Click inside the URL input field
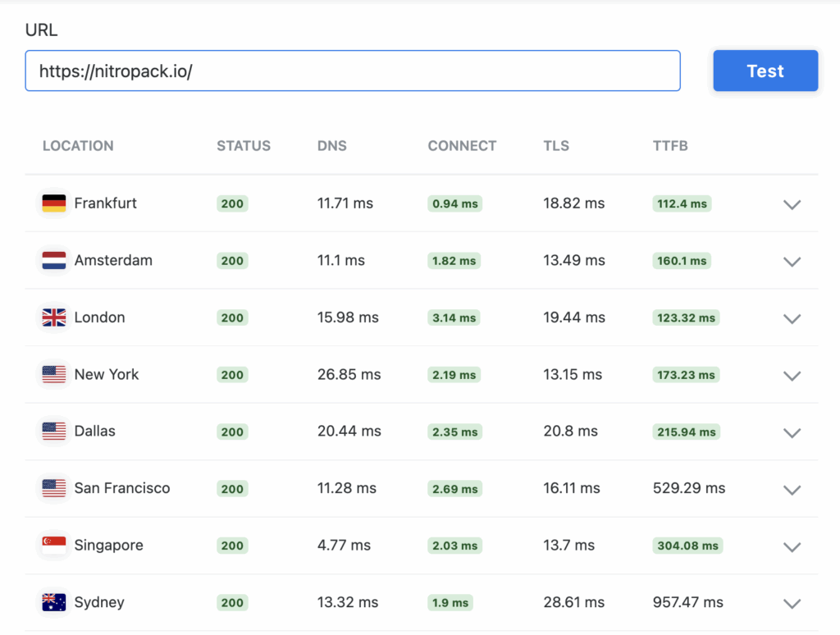The height and width of the screenshot is (635, 840). [353, 71]
